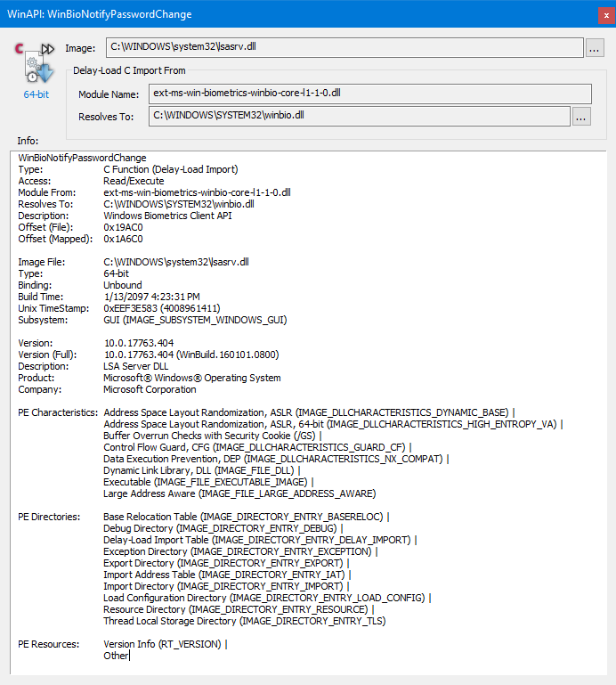
Task: Click the Load Configuration Directory line
Action: tap(267, 598)
